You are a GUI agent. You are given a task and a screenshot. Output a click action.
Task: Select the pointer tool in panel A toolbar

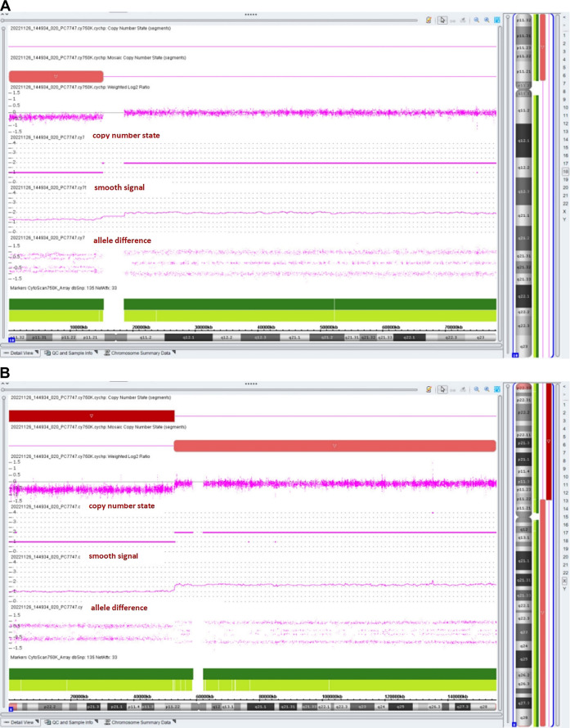coord(442,20)
